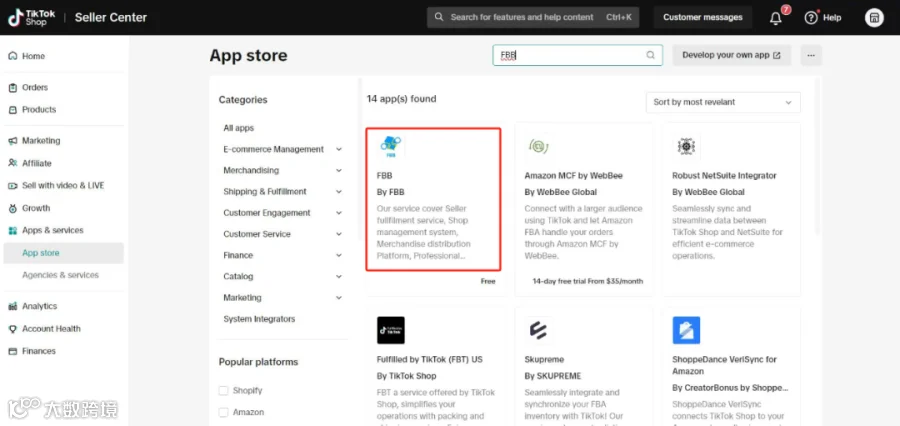
Task: Expand the Marketing category chevron
Action: [x=339, y=298]
